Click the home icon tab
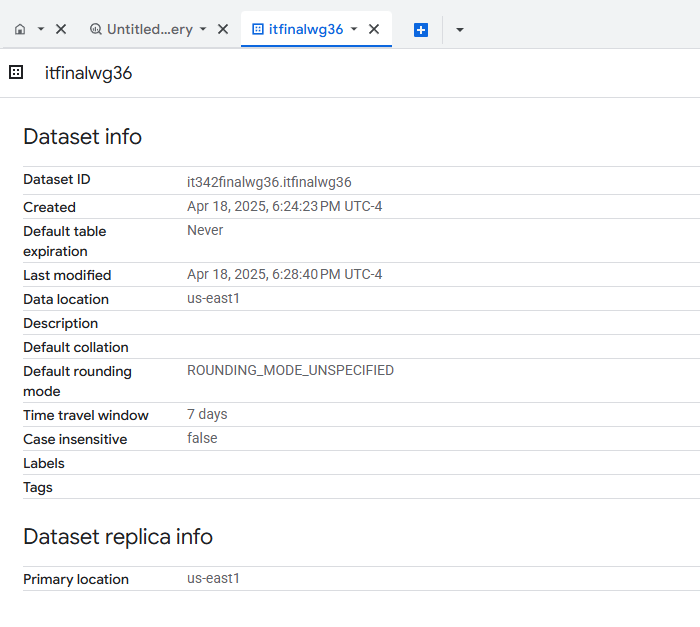700x627 pixels. click(x=20, y=30)
